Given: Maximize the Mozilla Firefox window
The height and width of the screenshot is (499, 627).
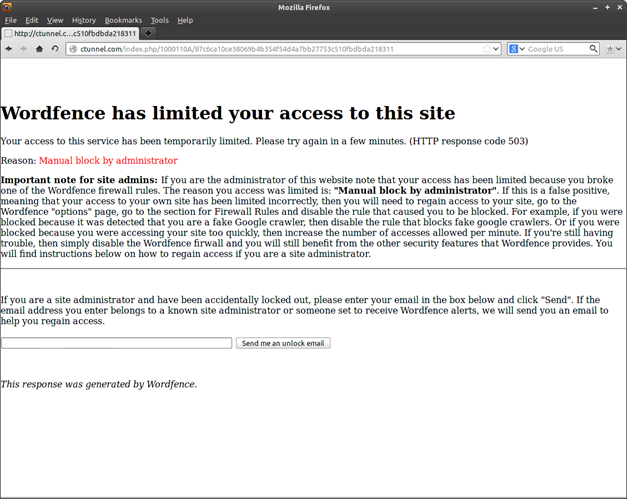Looking at the screenshot, I should (607, 7).
